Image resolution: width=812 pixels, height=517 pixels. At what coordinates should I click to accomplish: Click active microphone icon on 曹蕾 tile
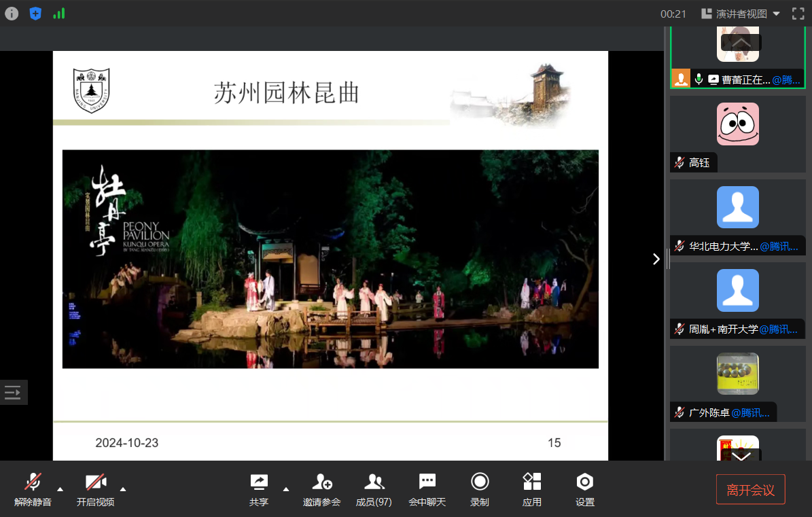699,79
